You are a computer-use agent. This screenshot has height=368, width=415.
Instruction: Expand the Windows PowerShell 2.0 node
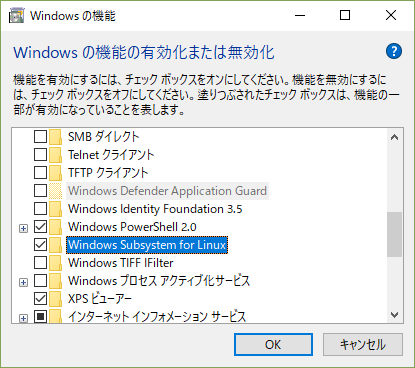pyautogui.click(x=23, y=228)
